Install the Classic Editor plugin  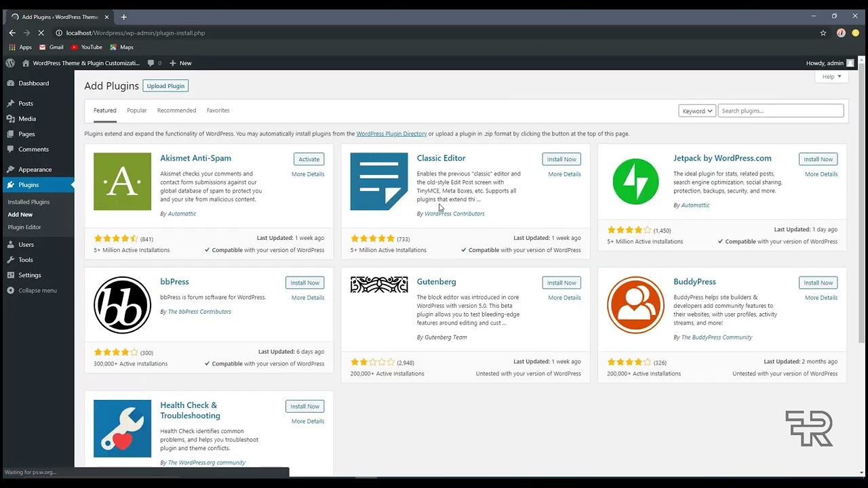pos(561,159)
